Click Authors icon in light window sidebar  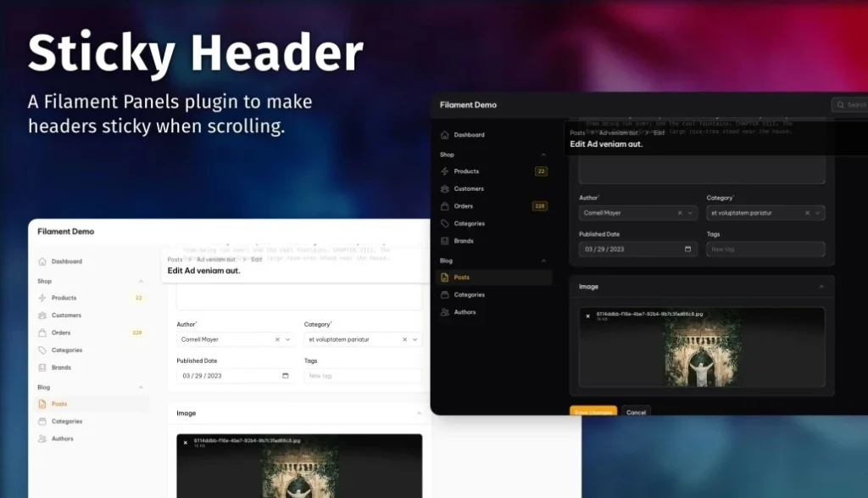[x=42, y=439]
